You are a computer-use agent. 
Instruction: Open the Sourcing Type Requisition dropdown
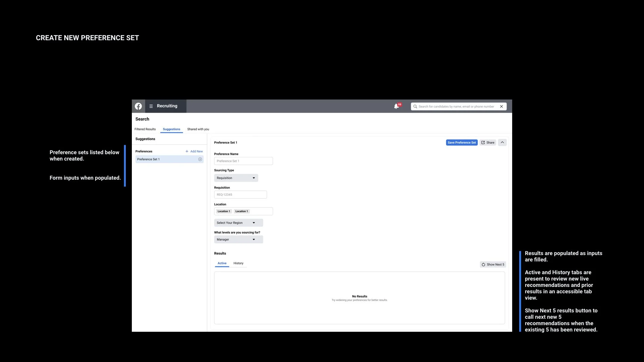coord(236,178)
